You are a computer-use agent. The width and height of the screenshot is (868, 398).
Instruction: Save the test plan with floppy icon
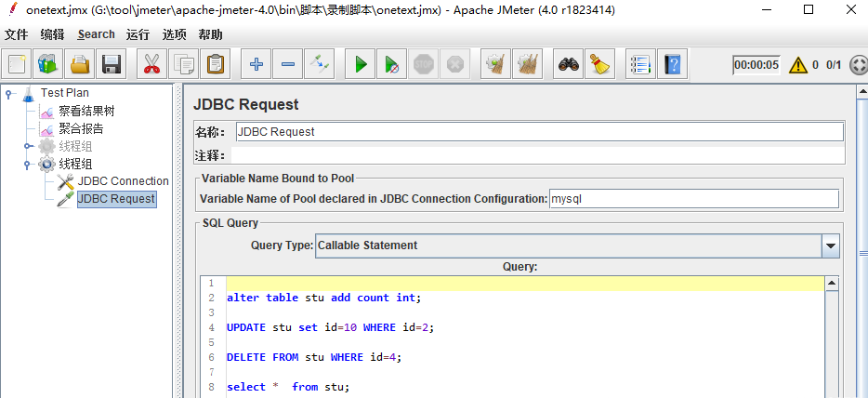(112, 64)
